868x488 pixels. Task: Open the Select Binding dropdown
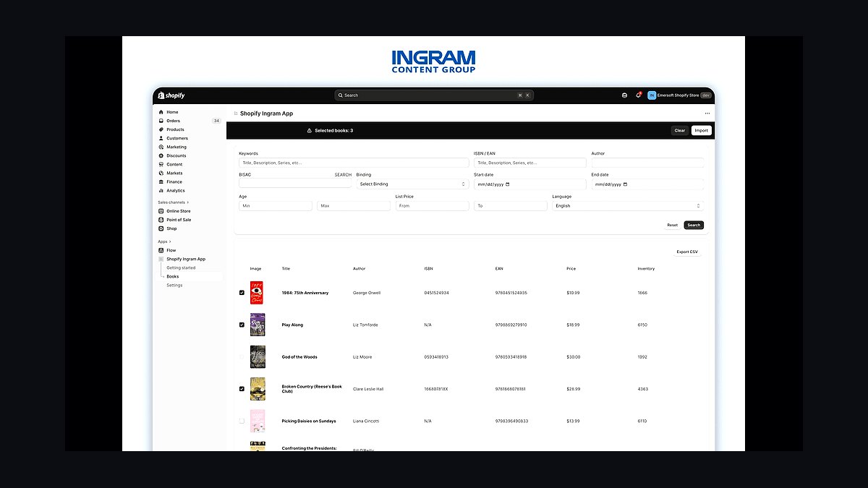coord(412,184)
